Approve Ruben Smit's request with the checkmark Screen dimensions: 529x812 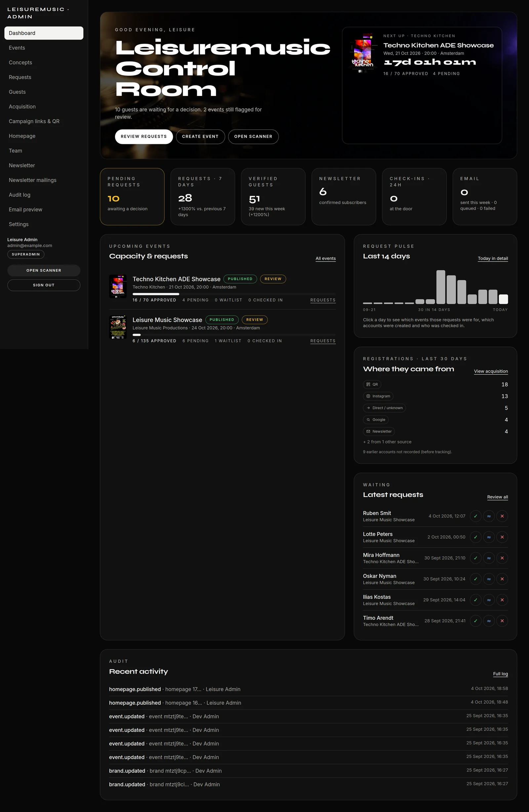point(475,516)
